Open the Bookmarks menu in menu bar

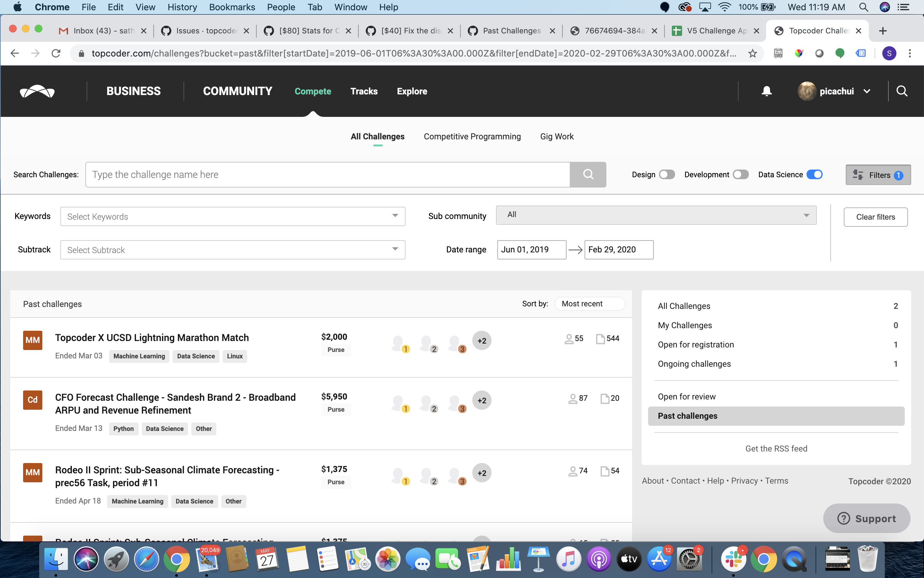[232, 7]
